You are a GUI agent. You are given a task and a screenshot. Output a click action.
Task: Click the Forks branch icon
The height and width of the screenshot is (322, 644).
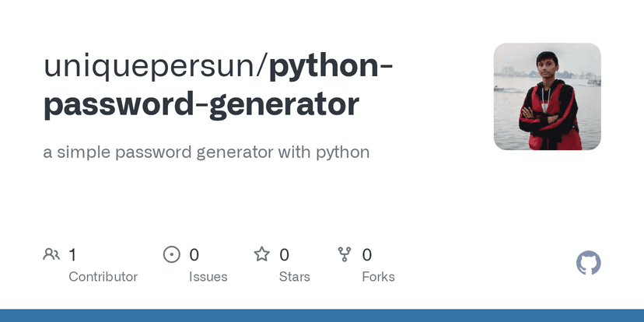(345, 254)
